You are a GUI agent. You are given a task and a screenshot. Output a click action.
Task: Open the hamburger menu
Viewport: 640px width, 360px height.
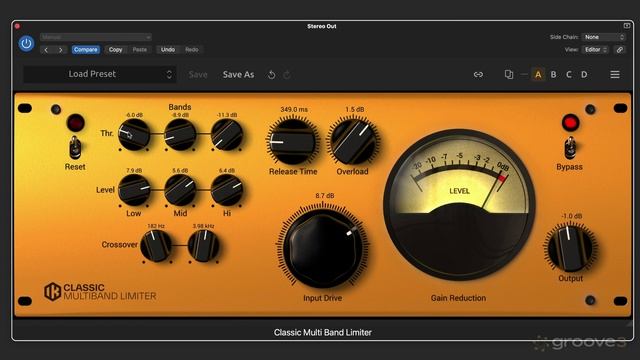click(615, 75)
